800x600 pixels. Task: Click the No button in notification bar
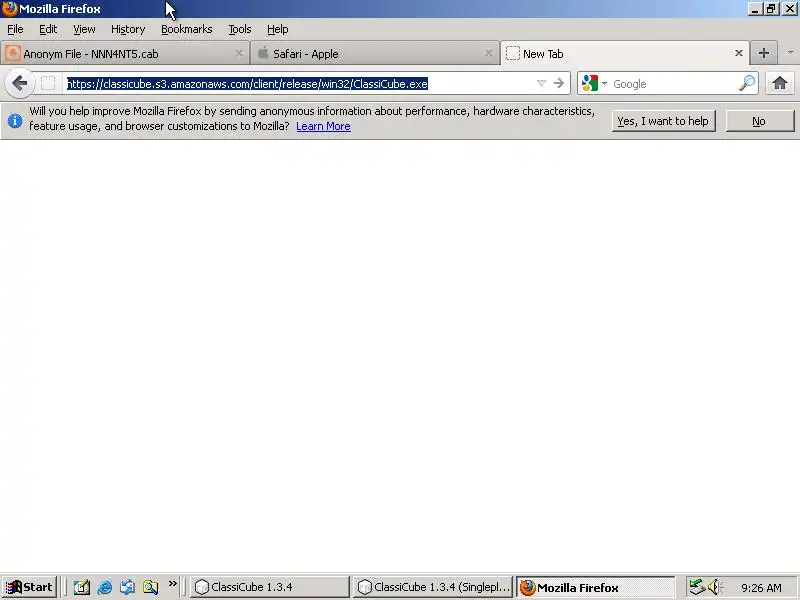click(759, 121)
